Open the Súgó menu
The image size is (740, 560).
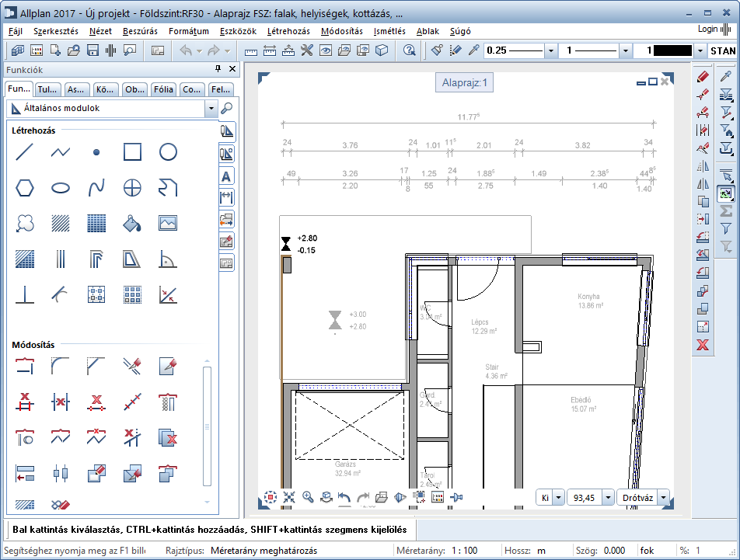coord(460,31)
